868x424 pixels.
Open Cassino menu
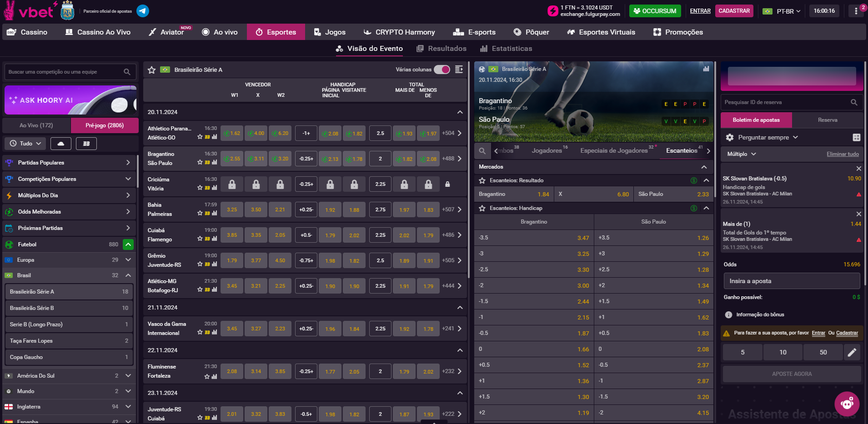tap(27, 32)
